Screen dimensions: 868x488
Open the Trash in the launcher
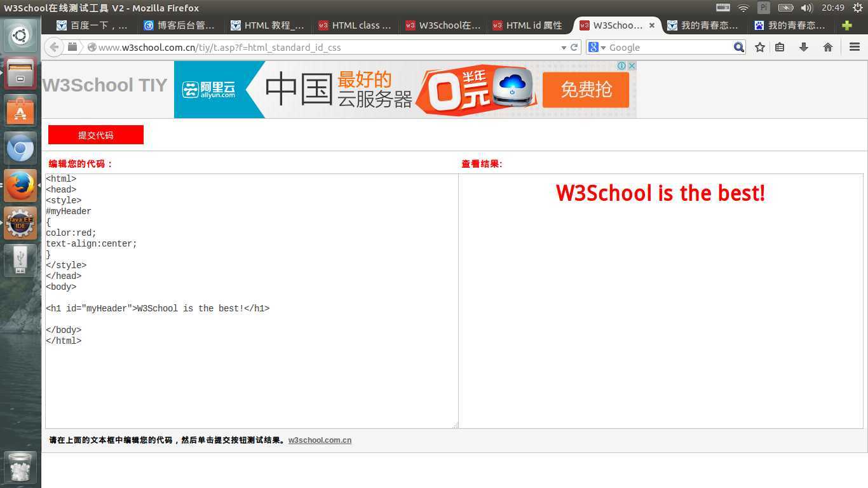point(20,468)
